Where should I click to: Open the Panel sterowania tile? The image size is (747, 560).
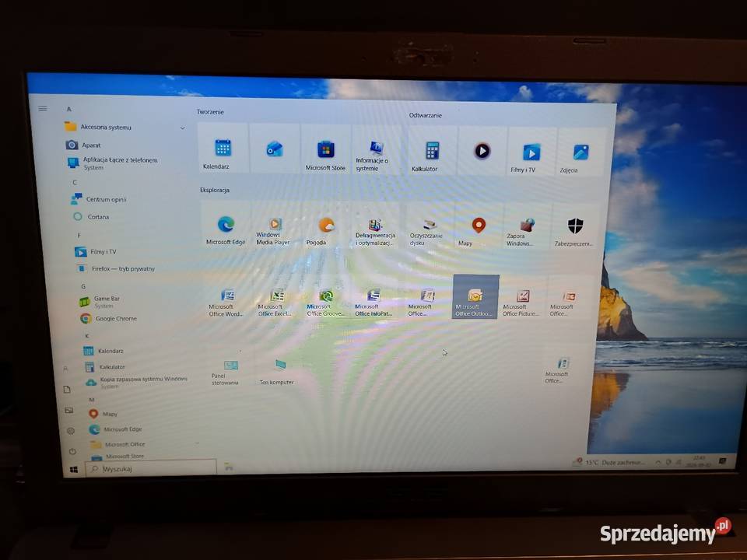[x=229, y=368]
